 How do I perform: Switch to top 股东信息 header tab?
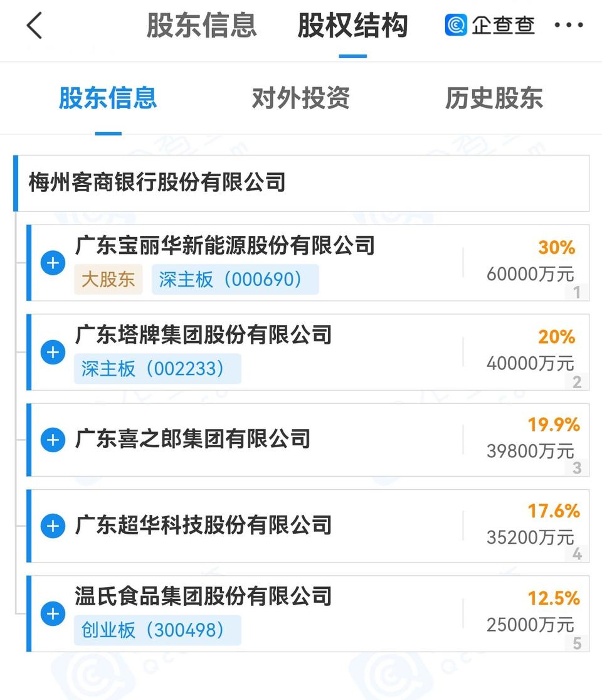(x=201, y=26)
